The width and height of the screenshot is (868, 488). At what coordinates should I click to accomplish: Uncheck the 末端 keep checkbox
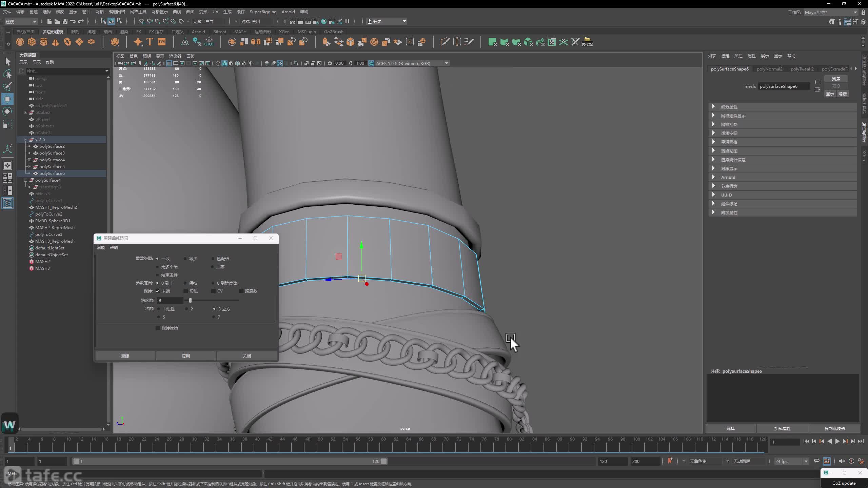[158, 291]
